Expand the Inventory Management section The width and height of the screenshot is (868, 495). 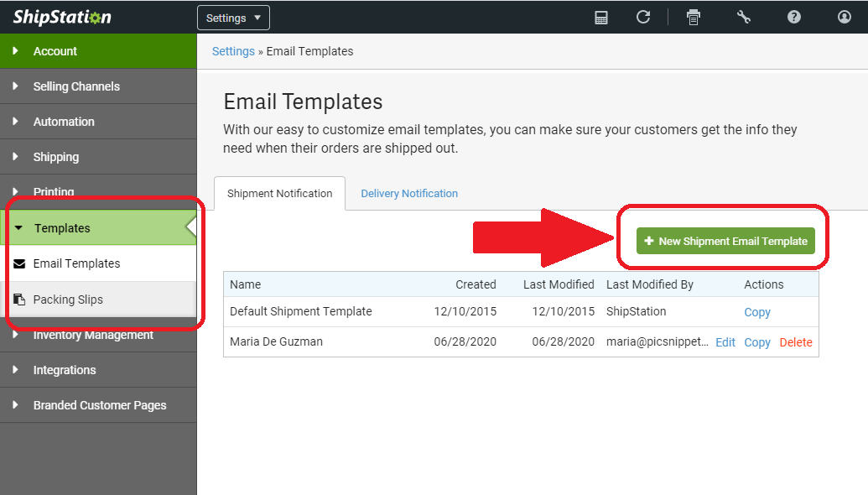pyautogui.click(x=98, y=335)
